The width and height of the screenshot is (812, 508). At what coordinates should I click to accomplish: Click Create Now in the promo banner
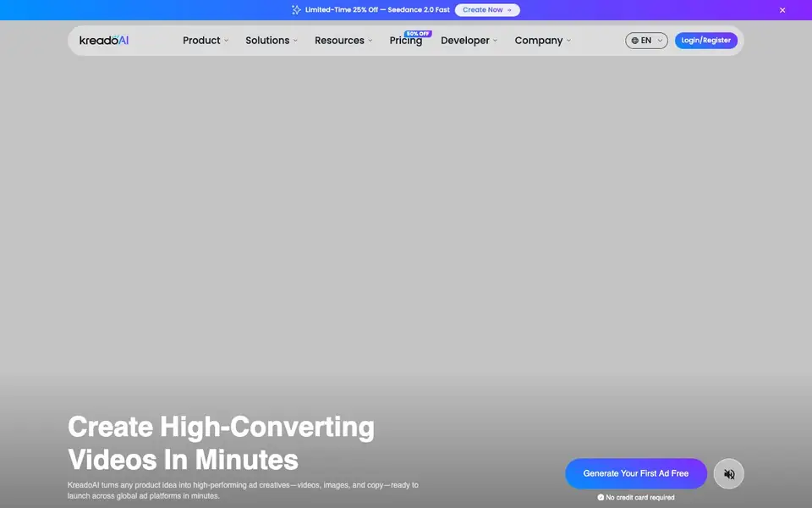(487, 10)
